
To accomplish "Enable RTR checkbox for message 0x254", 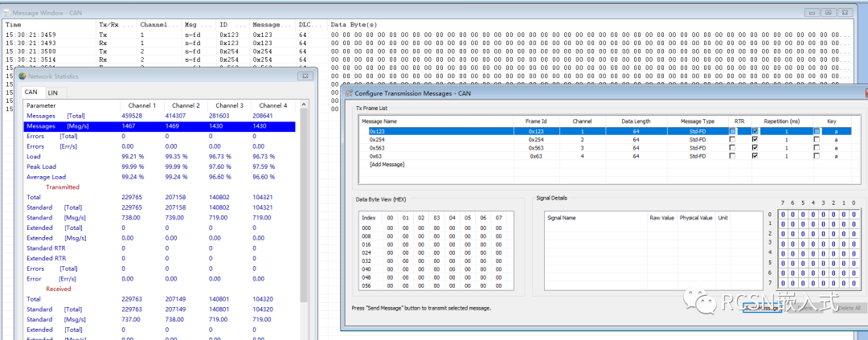I will [731, 139].
